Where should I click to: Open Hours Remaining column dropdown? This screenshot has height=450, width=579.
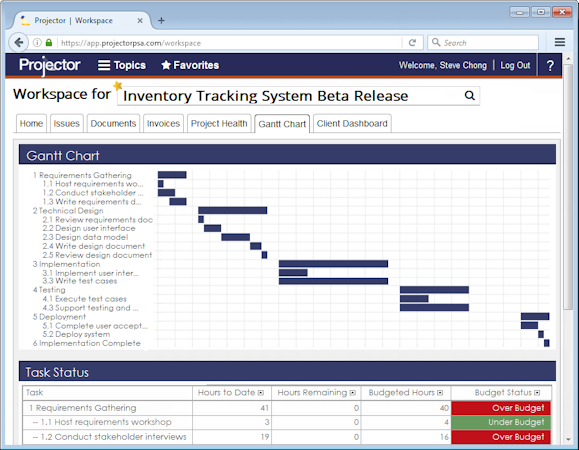(353, 393)
